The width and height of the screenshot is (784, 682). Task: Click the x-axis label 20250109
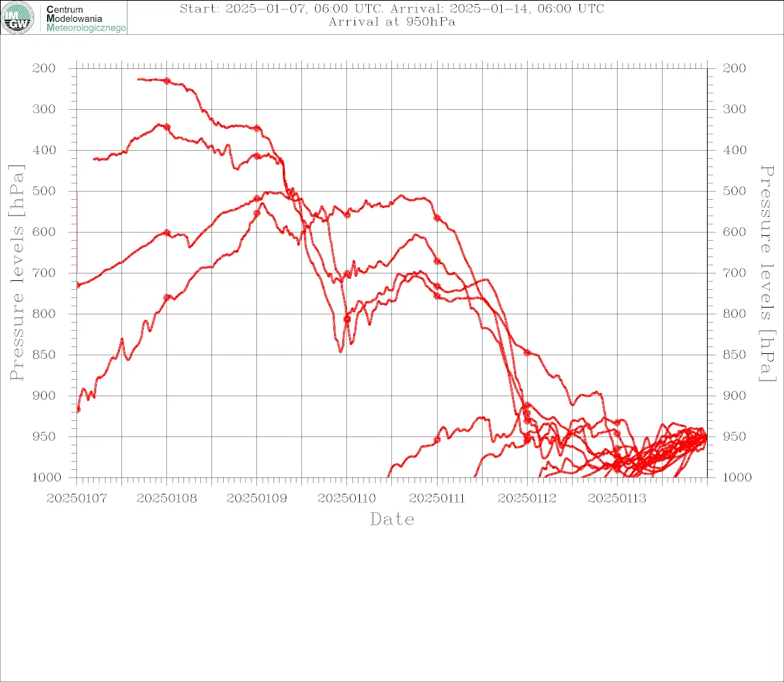click(x=257, y=499)
